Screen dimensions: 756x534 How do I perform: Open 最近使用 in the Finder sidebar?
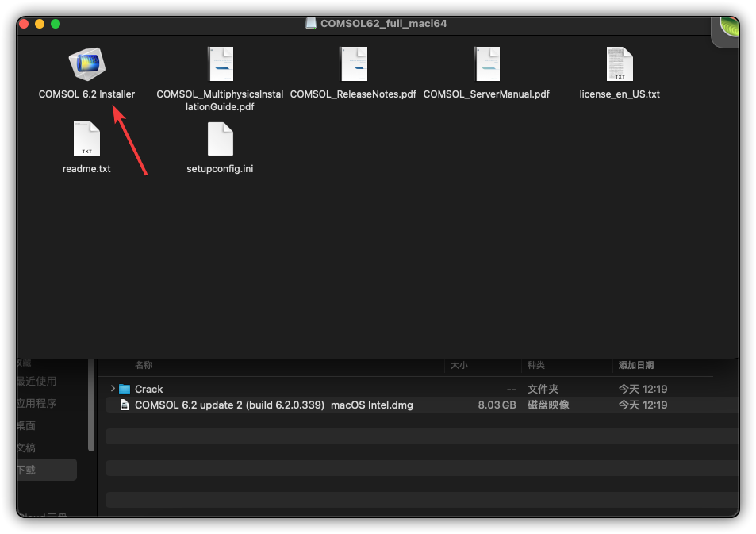[36, 381]
